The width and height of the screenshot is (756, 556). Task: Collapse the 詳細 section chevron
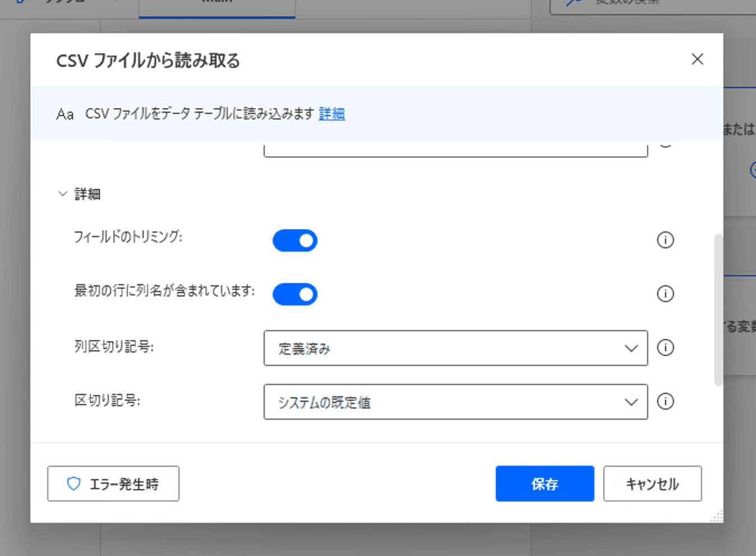click(x=62, y=194)
